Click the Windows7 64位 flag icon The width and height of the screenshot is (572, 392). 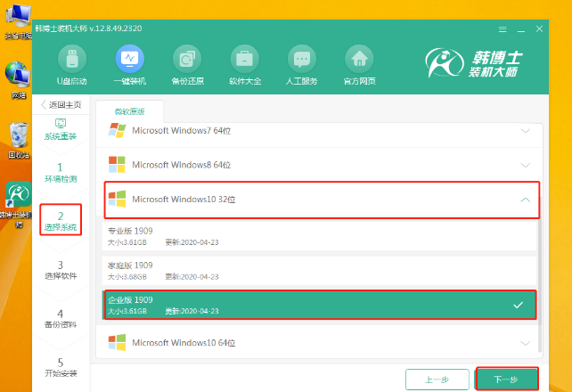pyautogui.click(x=117, y=130)
